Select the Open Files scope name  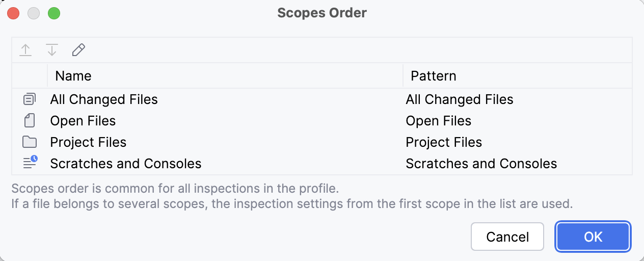tap(83, 121)
